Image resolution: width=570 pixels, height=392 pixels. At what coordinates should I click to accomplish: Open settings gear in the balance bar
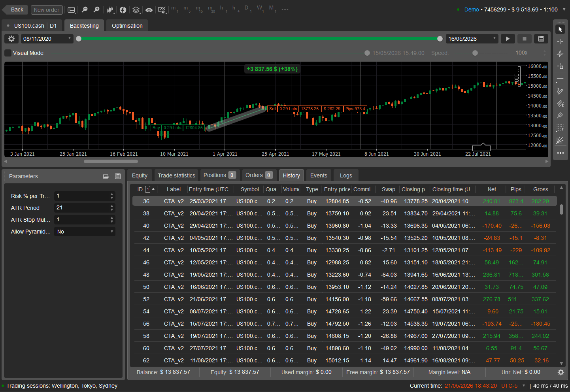click(x=561, y=372)
